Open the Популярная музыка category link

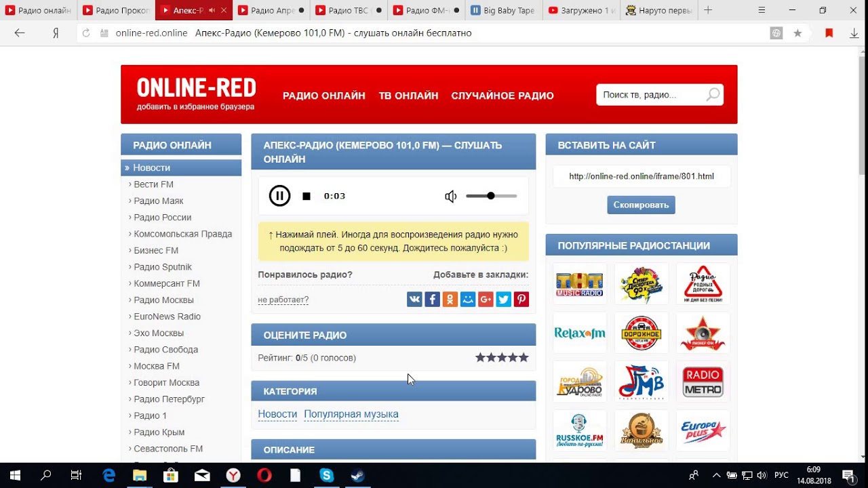(351, 414)
